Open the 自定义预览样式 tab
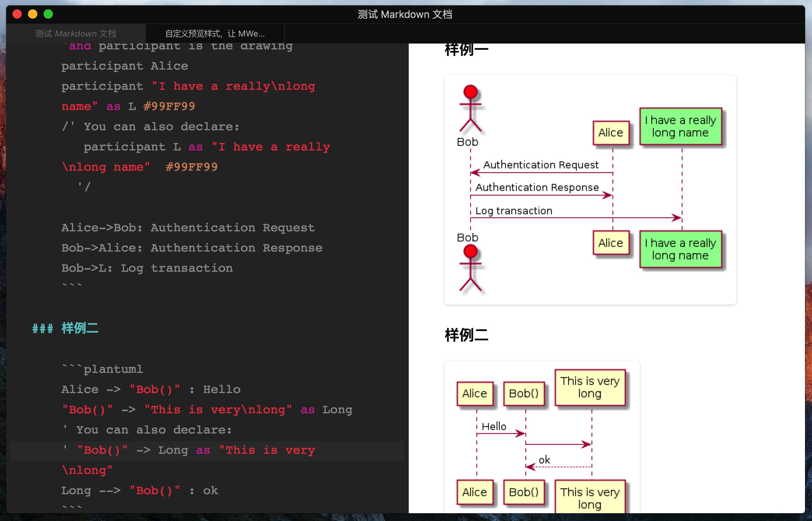812x521 pixels. (215, 34)
